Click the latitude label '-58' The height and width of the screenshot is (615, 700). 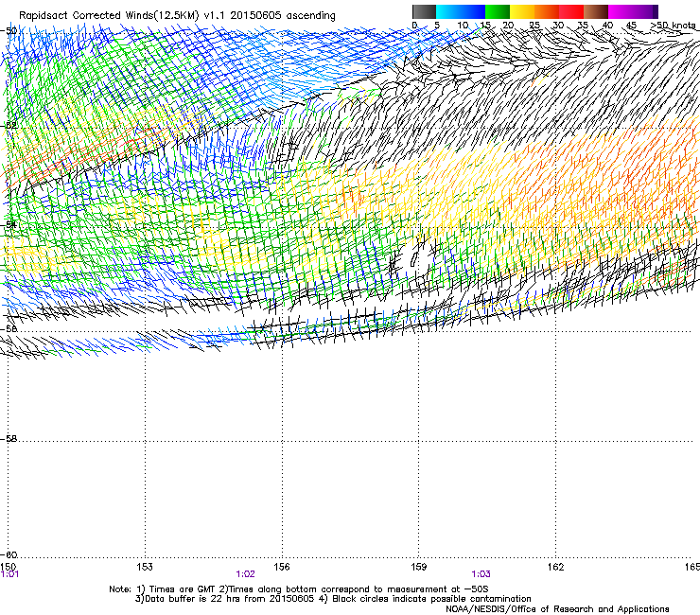(9, 439)
